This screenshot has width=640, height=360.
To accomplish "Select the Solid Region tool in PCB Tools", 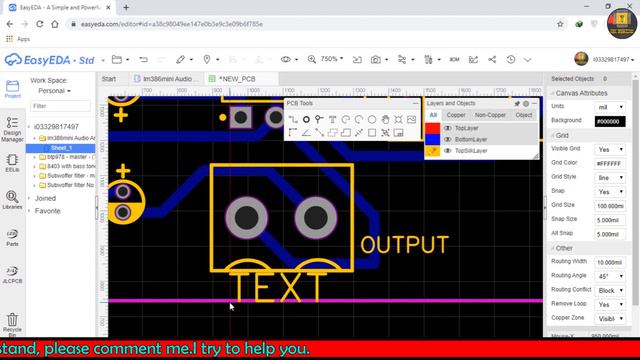I will point(346,133).
